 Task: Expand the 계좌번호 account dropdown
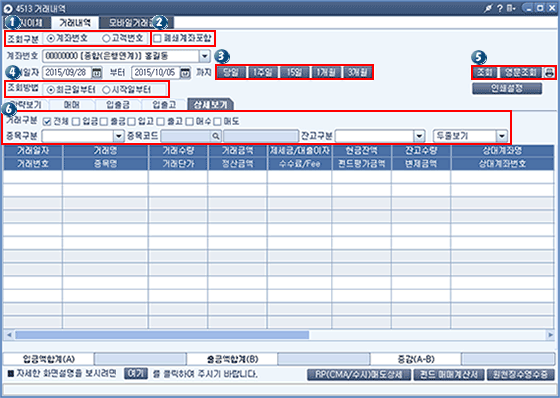204,56
